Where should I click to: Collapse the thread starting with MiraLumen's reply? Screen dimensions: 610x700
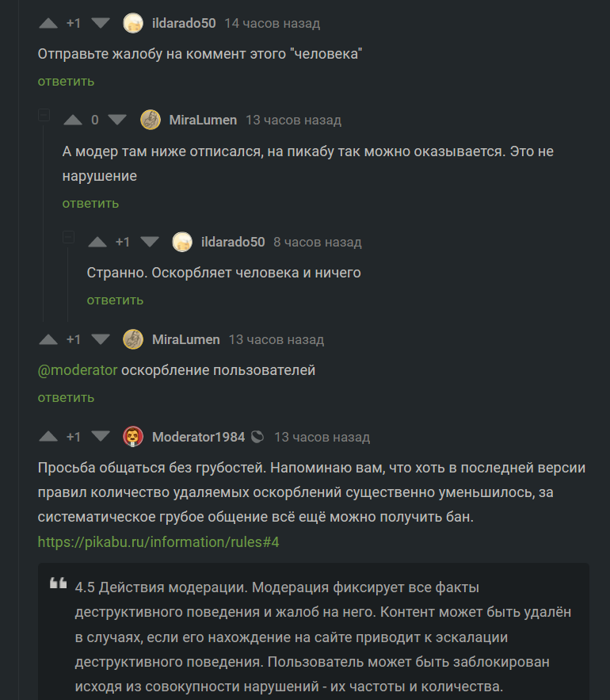[x=44, y=116]
